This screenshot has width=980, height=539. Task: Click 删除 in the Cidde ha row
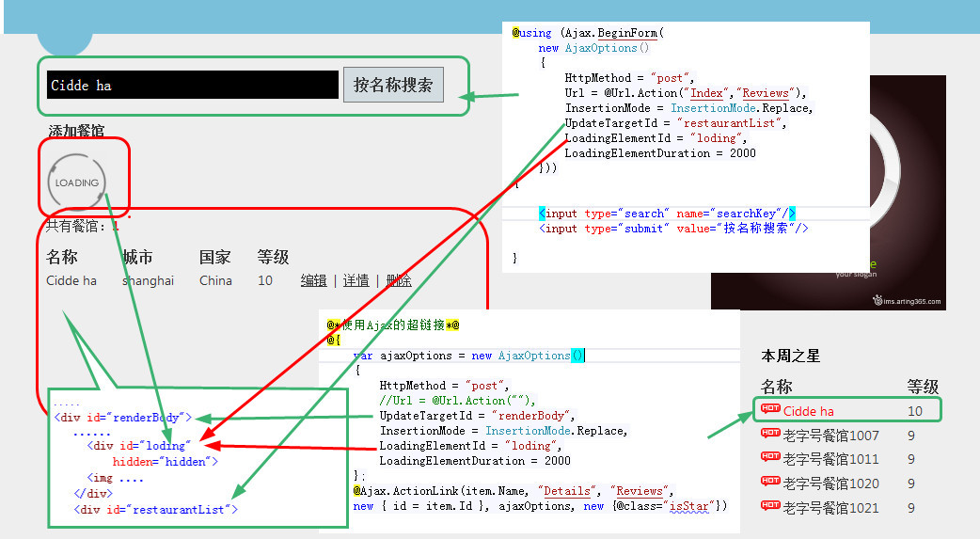pyautogui.click(x=399, y=280)
